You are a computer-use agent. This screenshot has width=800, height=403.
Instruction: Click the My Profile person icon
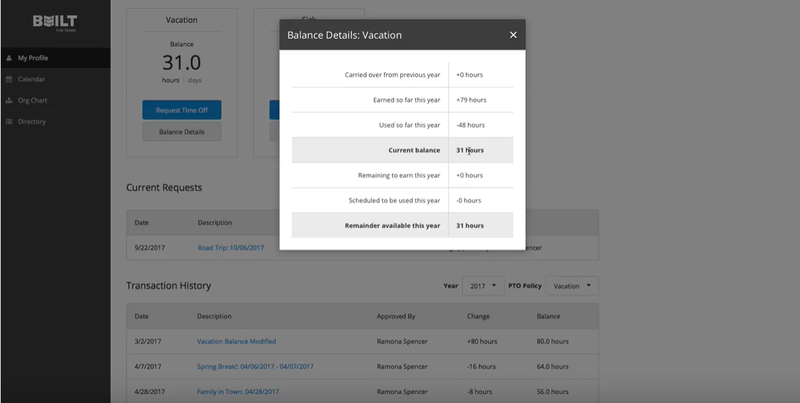click(x=9, y=58)
